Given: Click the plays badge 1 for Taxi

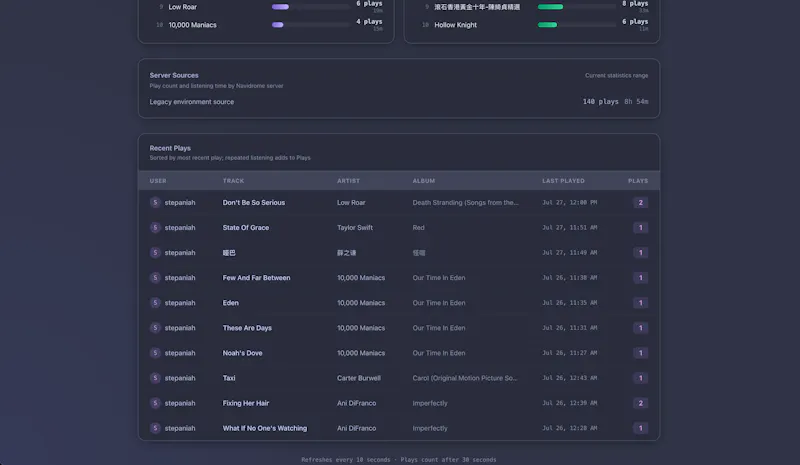Looking at the screenshot, I should (x=640, y=378).
